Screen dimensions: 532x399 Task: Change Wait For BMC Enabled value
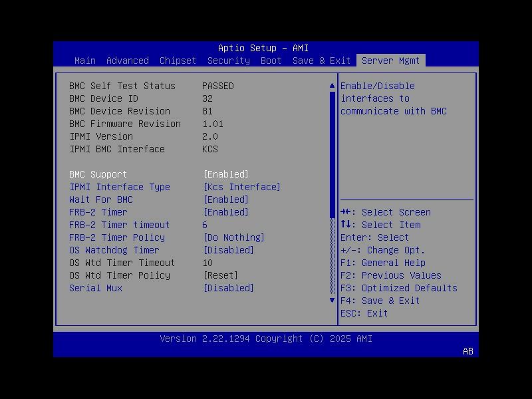tap(225, 199)
